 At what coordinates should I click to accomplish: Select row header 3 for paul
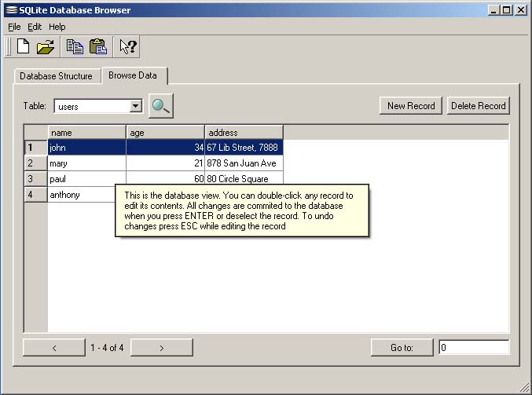point(35,179)
